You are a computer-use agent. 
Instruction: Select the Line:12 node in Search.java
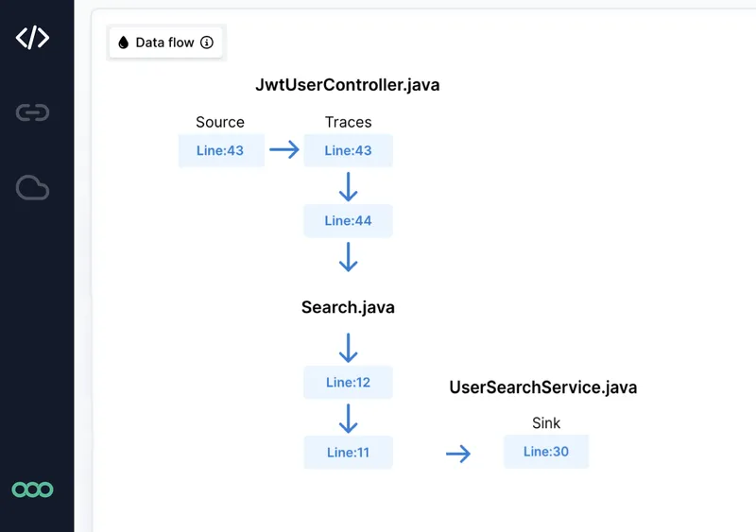(x=348, y=382)
